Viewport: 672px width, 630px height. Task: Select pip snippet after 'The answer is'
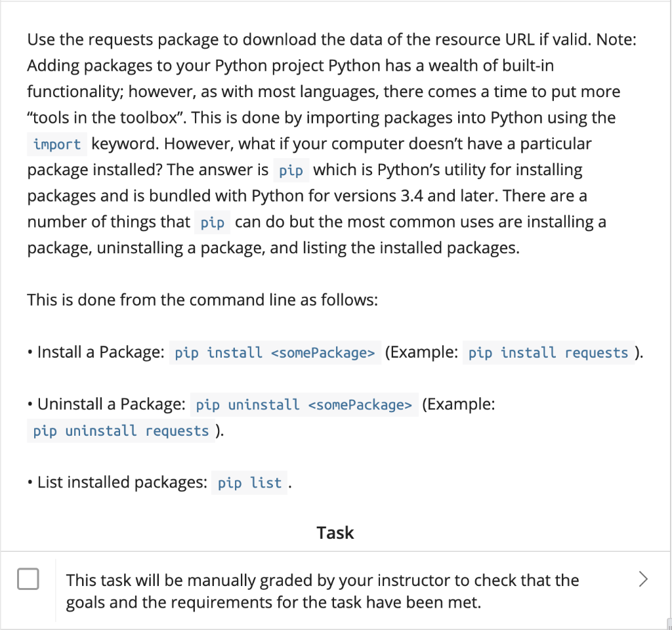(291, 171)
